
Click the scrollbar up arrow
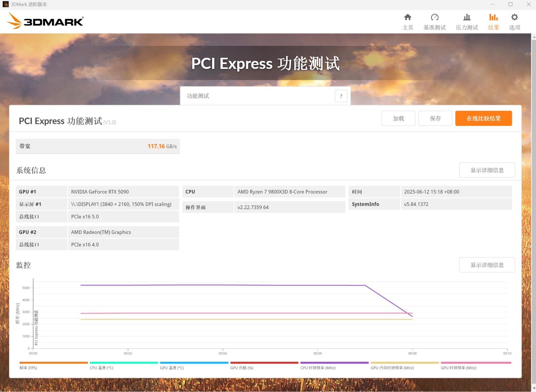(x=533, y=37)
